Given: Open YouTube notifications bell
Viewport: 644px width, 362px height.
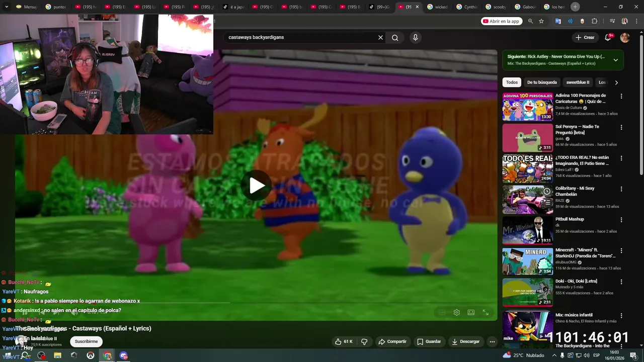Looking at the screenshot, I should [x=608, y=38].
